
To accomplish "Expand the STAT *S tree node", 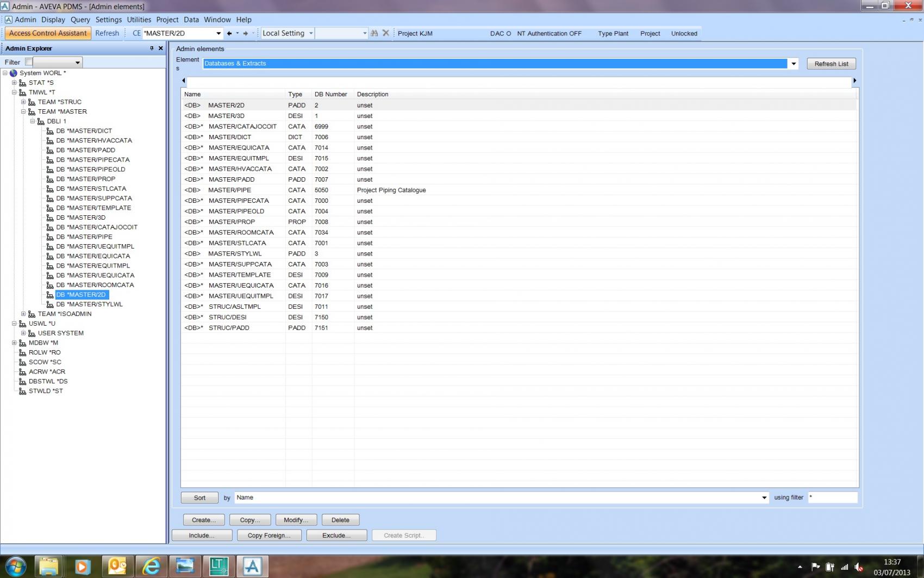I will 14,83.
